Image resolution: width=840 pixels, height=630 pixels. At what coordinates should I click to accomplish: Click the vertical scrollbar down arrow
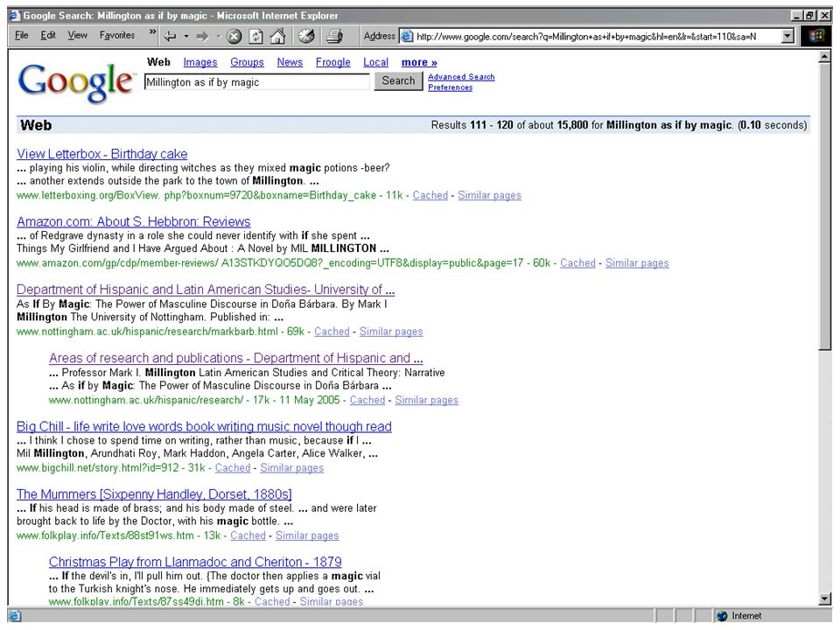point(825,598)
